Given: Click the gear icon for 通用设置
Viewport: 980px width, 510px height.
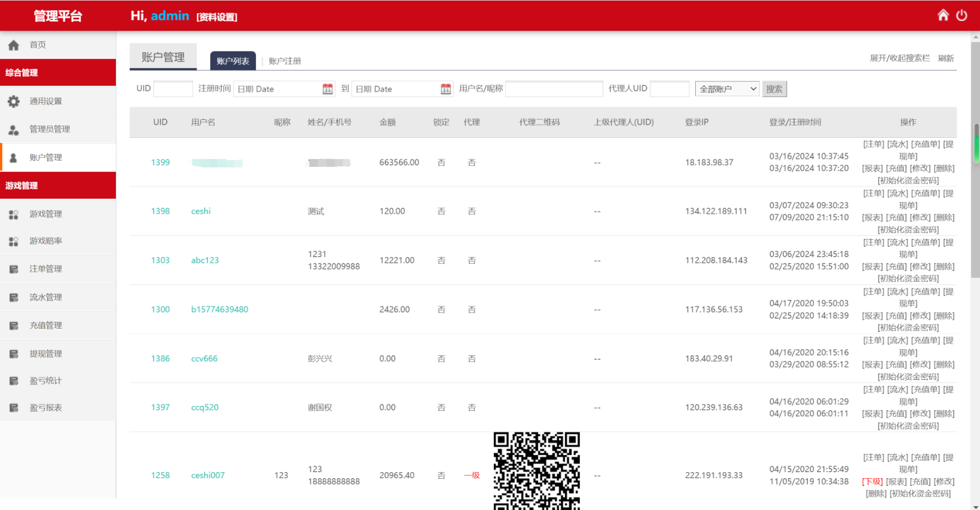Looking at the screenshot, I should tap(13, 102).
